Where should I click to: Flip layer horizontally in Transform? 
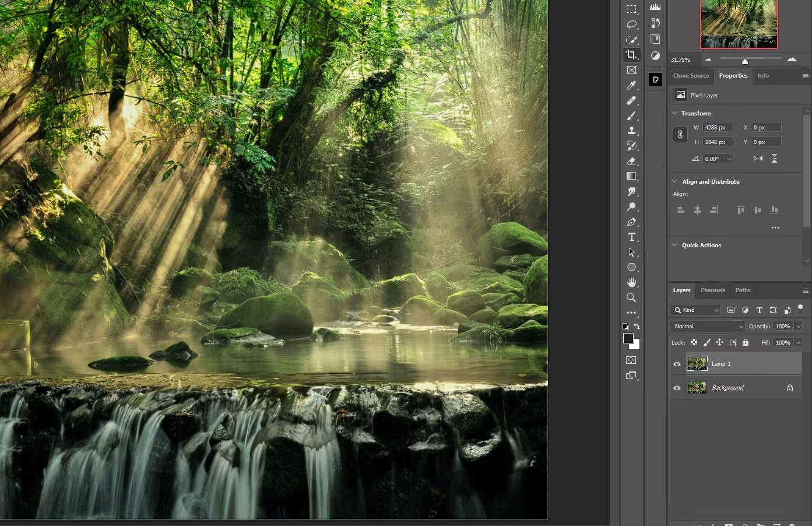pyautogui.click(x=758, y=159)
